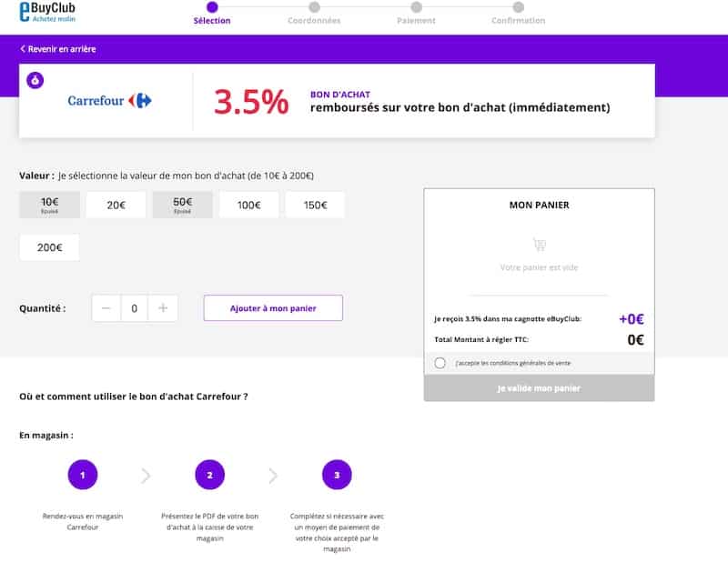Click Complétez si nécessaire step description
Image resolution: width=728 pixels, height=562 pixels.
(337, 532)
